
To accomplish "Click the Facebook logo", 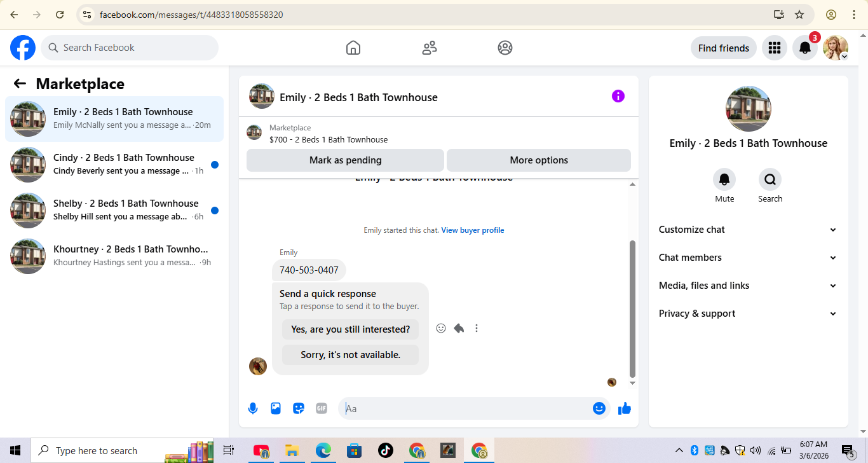I will pos(23,48).
